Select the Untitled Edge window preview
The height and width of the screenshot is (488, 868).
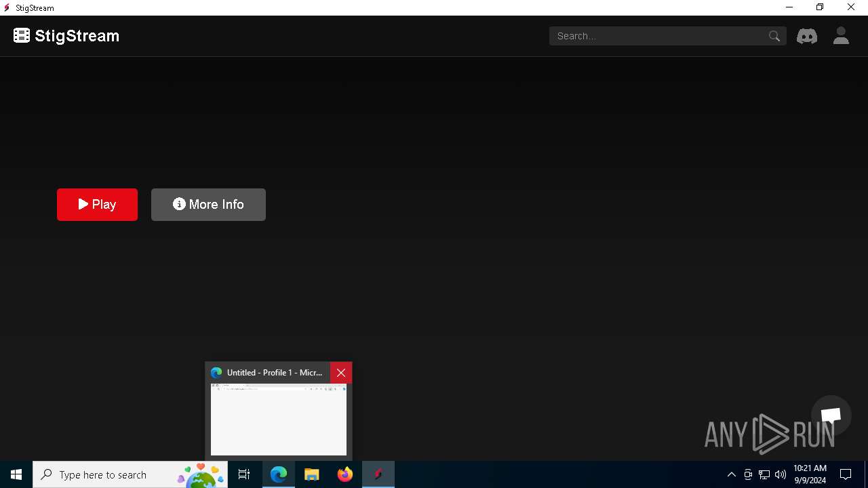click(x=279, y=420)
